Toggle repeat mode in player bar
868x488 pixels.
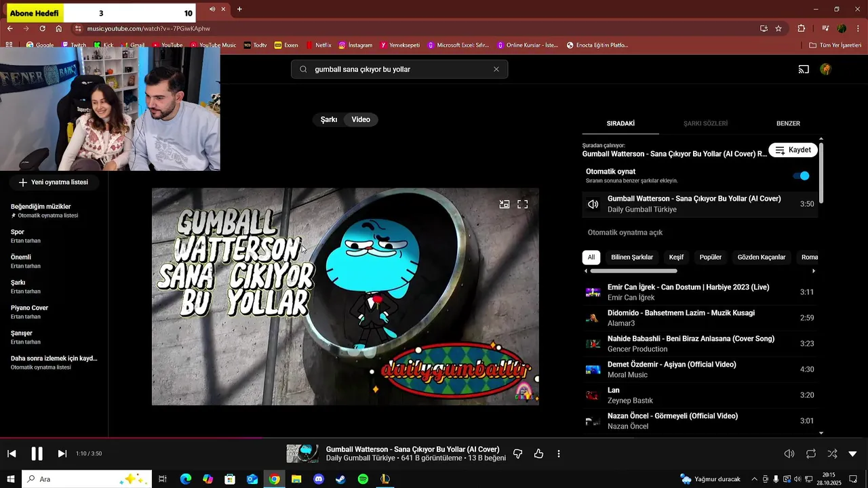point(811,453)
